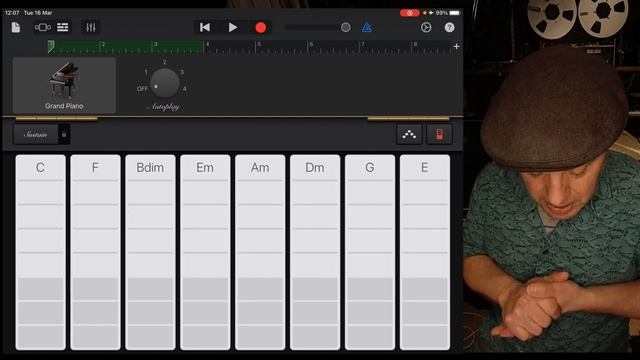Tap bar 7 on the ruler

coord(362,44)
